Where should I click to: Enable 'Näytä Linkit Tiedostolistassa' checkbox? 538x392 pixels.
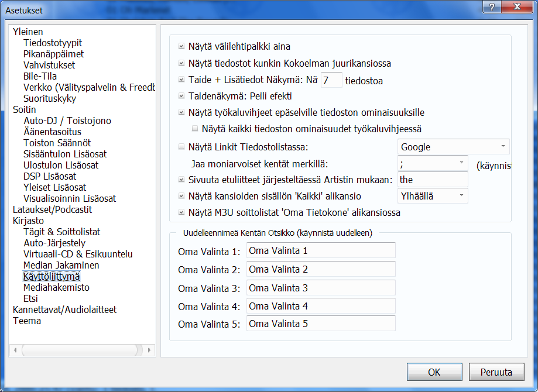tap(181, 146)
